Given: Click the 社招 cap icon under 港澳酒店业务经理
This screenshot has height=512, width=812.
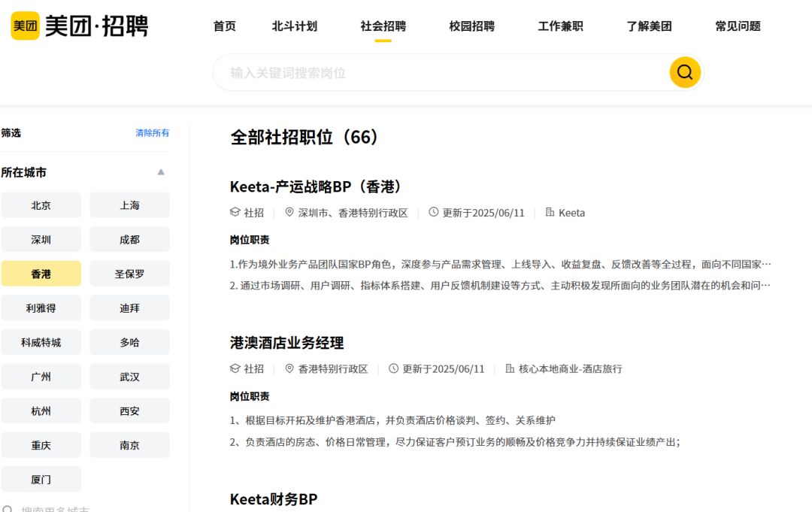Looking at the screenshot, I should (235, 368).
